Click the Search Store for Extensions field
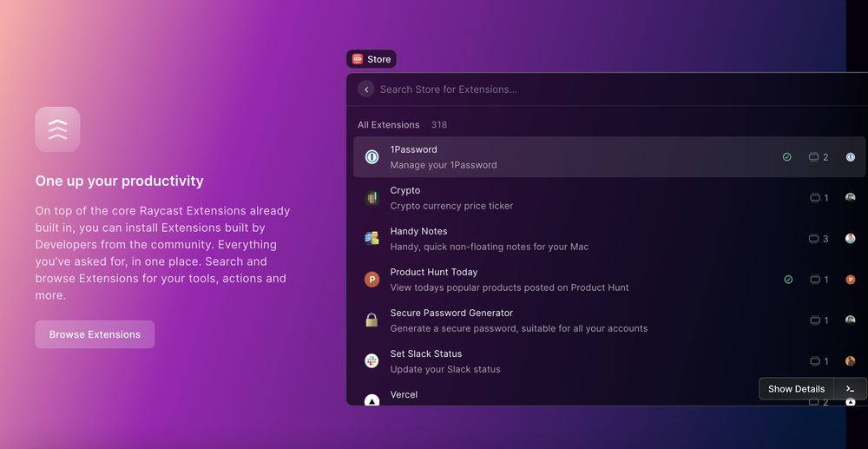The height and width of the screenshot is (449, 868). [x=449, y=89]
